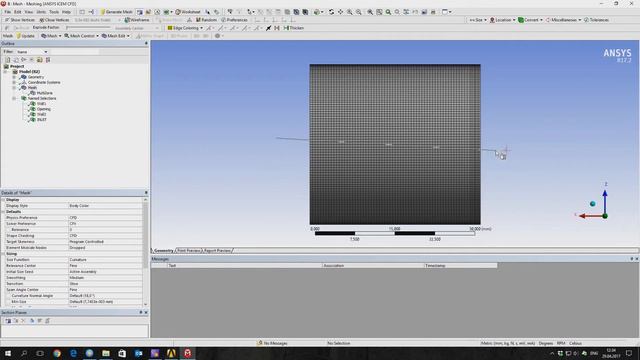Click Size Function value Curvature
Image resolution: width=640 pixels, height=360 pixels.
[105, 260]
